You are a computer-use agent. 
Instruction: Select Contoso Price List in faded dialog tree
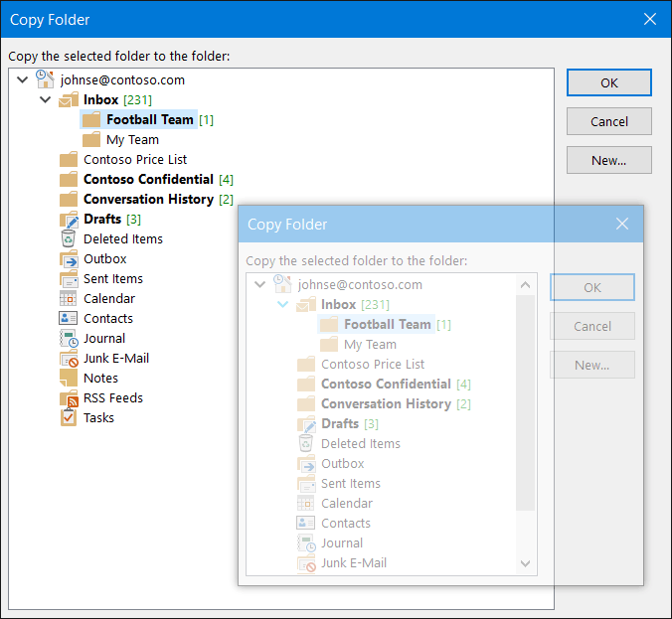click(x=373, y=364)
